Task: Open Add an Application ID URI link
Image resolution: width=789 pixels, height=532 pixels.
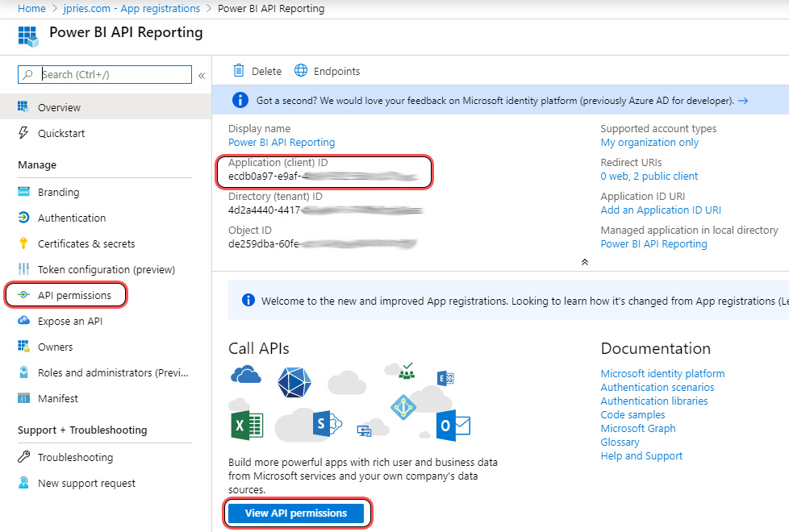Action: [x=661, y=210]
